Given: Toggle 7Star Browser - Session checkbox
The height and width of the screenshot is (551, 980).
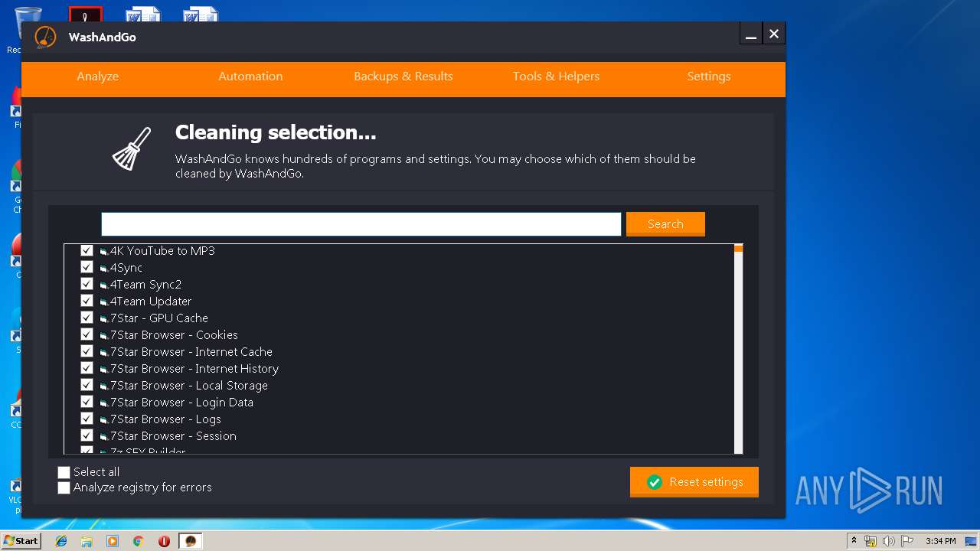Looking at the screenshot, I should [87, 435].
